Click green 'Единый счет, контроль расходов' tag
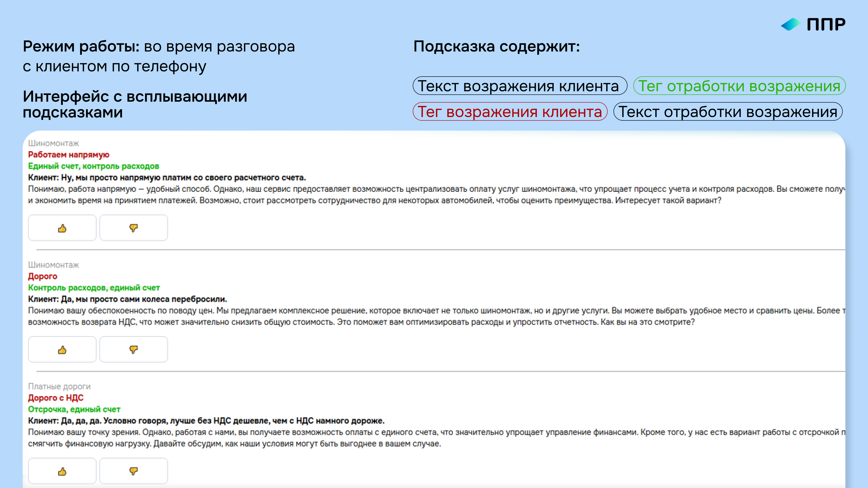 pos(93,166)
